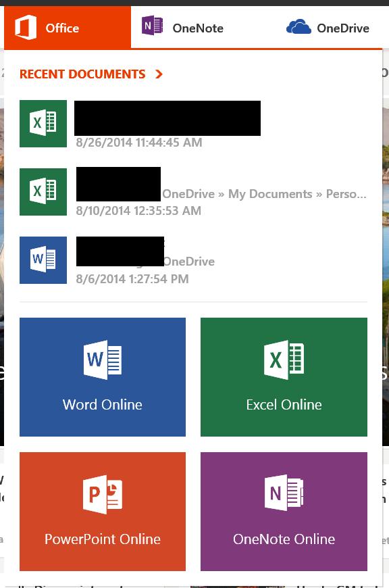Viewport: 389px width, 588px height.
Task: Launch the Excel Online tile
Action: [x=284, y=377]
